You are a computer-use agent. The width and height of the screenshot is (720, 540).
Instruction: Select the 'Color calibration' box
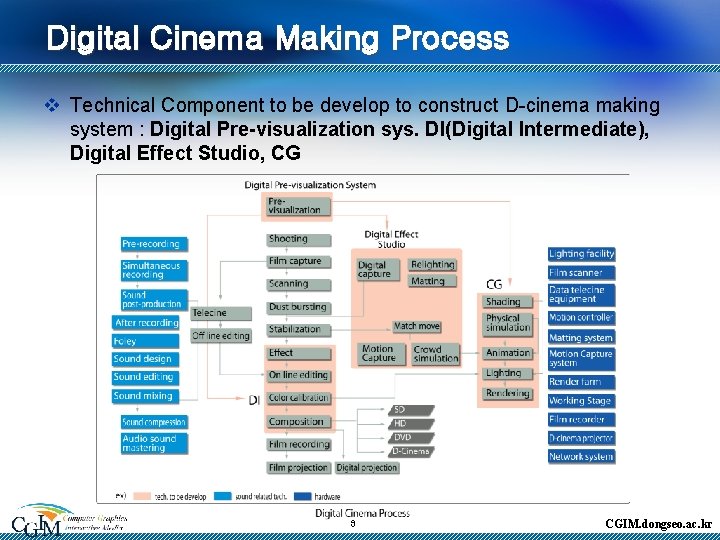(298, 398)
